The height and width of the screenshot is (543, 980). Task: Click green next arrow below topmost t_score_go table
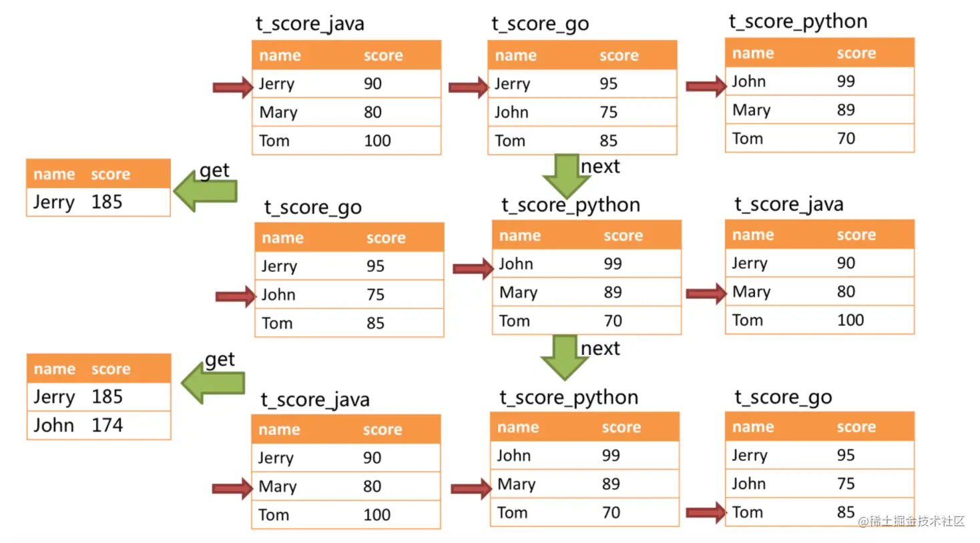point(566,175)
